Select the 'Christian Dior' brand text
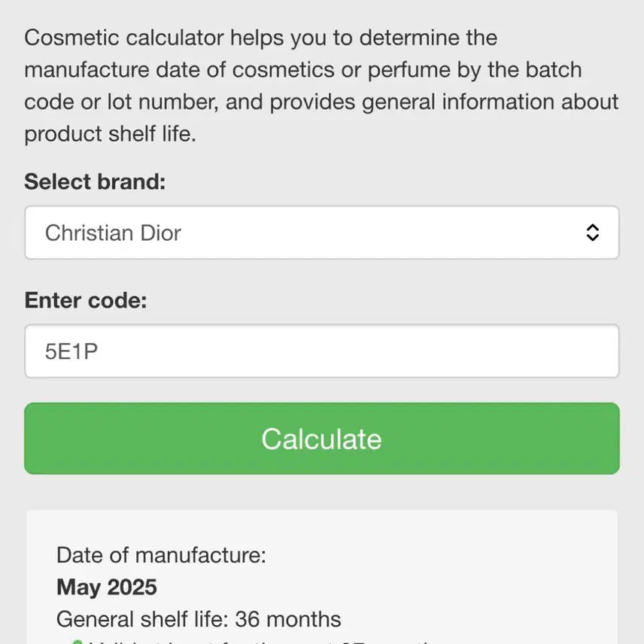This screenshot has width=644, height=644. coord(113,232)
